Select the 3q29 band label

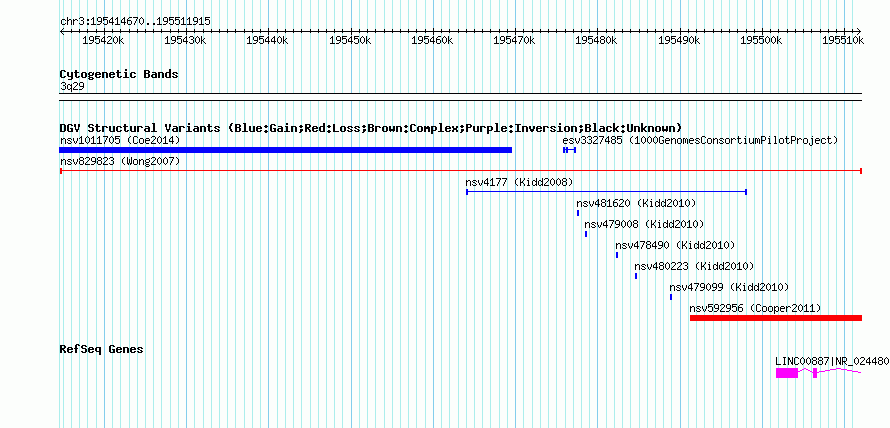(x=70, y=86)
